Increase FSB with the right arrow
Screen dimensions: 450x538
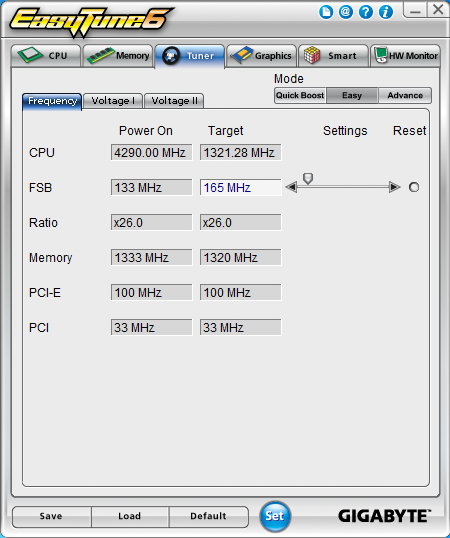395,187
